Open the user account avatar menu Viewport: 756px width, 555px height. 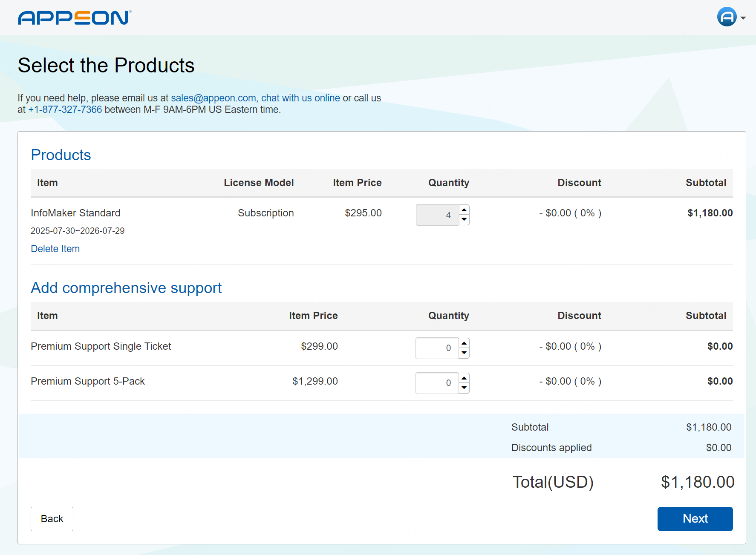pos(727,17)
